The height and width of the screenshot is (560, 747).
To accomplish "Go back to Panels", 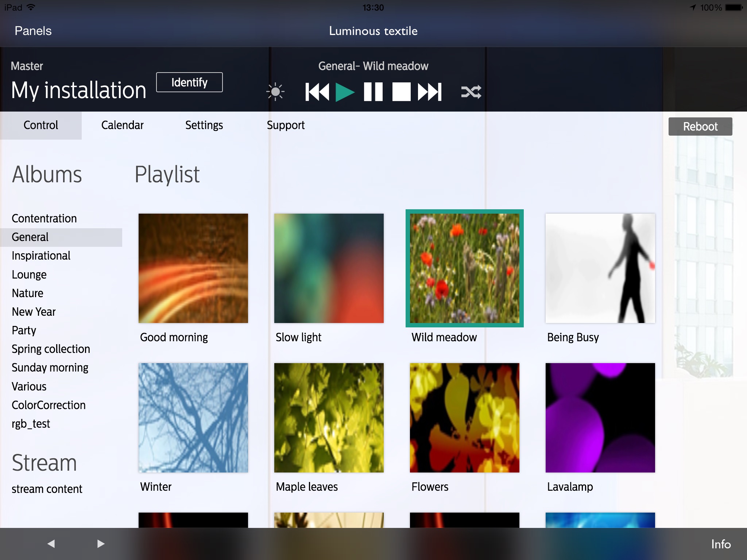I will coord(33,31).
